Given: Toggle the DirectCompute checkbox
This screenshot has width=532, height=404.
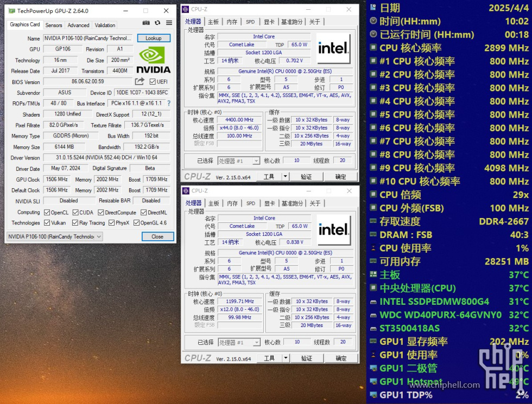Looking at the screenshot, I should [101, 212].
